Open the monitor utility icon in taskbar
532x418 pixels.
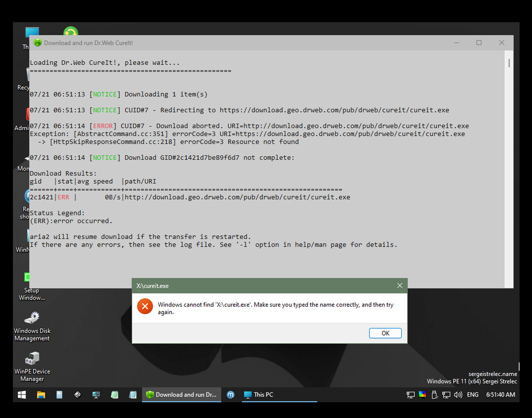pyautogui.click(x=96, y=394)
